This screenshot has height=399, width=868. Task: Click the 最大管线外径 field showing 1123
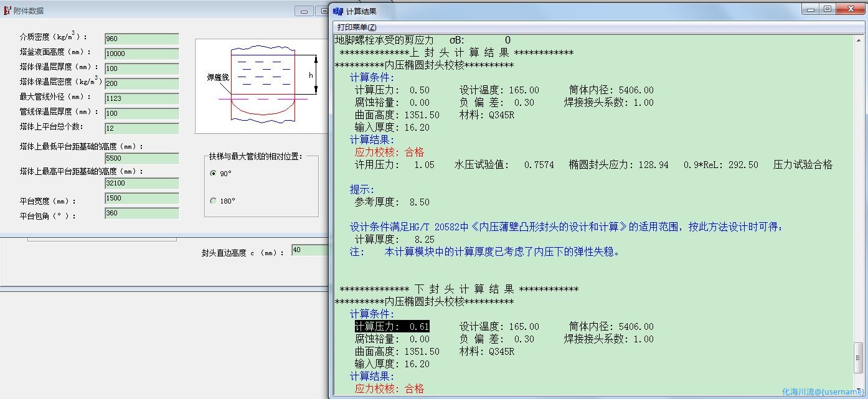coord(142,98)
